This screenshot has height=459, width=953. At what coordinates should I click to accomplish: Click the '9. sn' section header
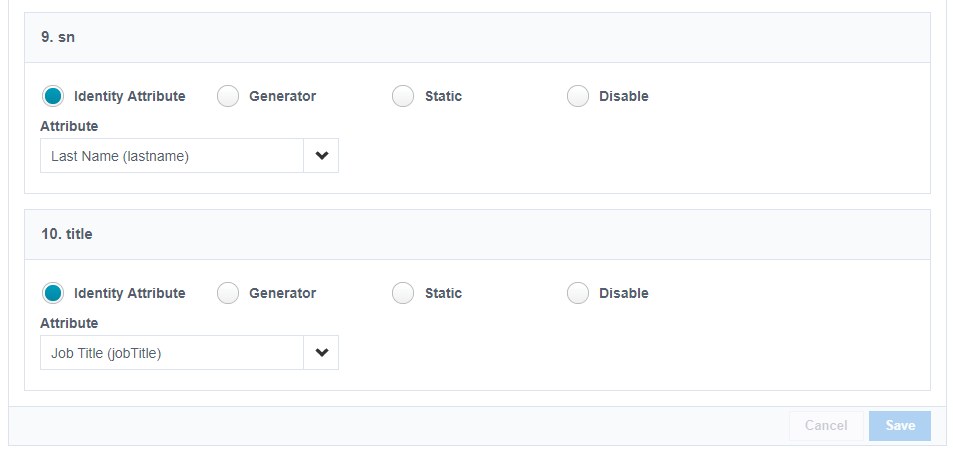pyautogui.click(x=58, y=37)
